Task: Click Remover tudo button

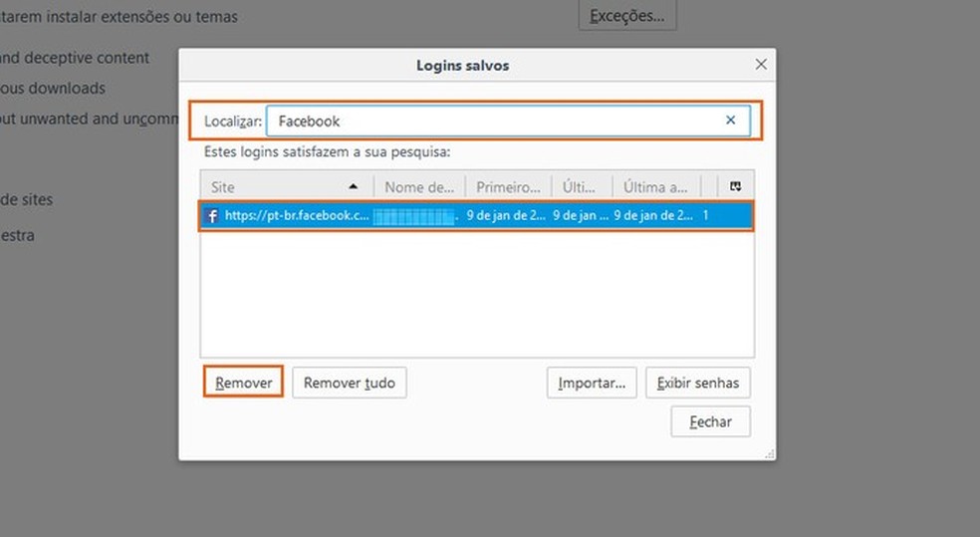Action: (350, 382)
